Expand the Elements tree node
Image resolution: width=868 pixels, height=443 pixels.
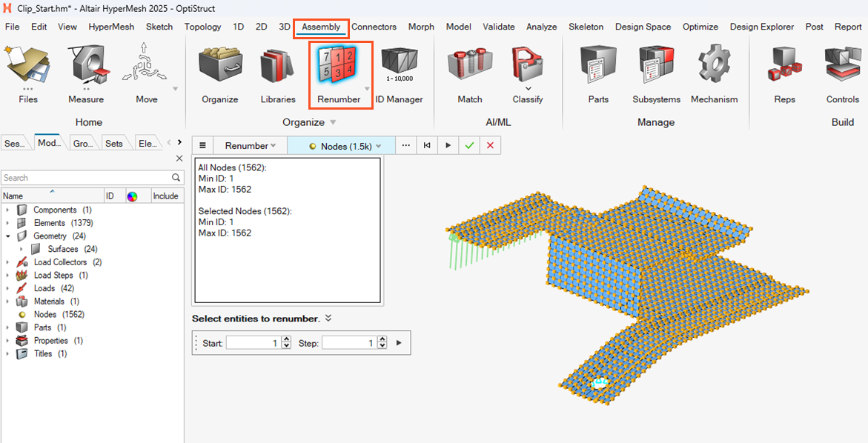[7, 223]
